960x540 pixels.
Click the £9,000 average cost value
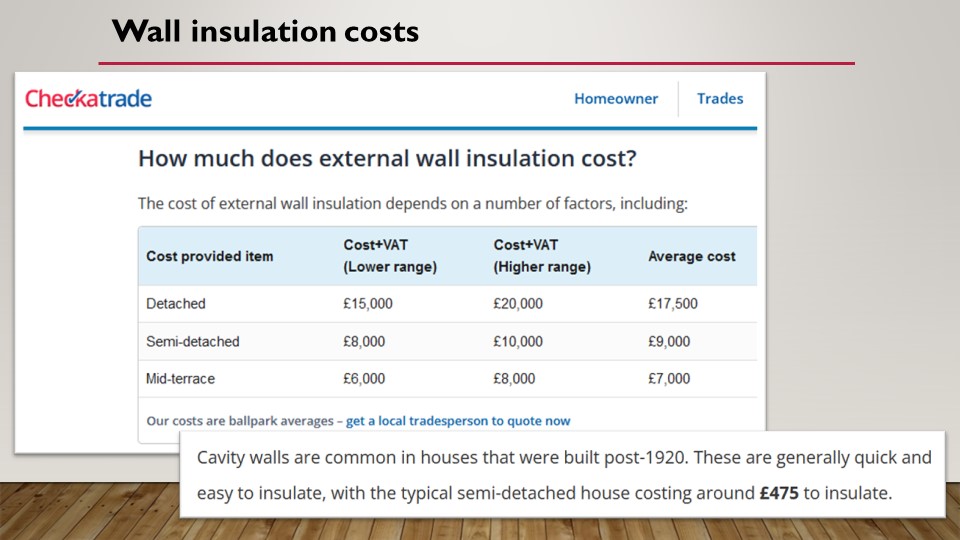pos(669,342)
